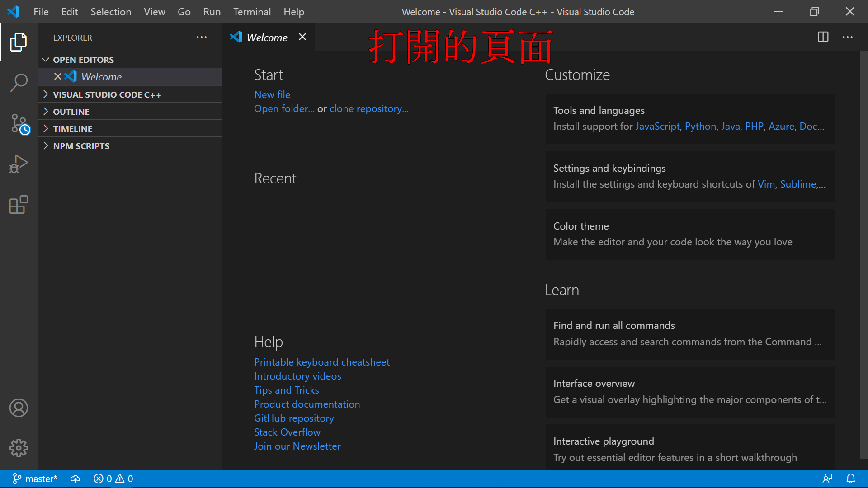Image resolution: width=868 pixels, height=488 pixels.
Task: Open the Source Control view
Action: 19,123
